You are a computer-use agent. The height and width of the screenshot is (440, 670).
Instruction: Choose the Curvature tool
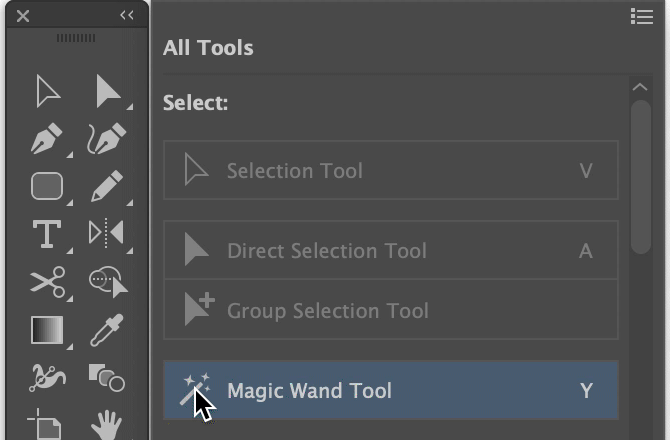106,139
